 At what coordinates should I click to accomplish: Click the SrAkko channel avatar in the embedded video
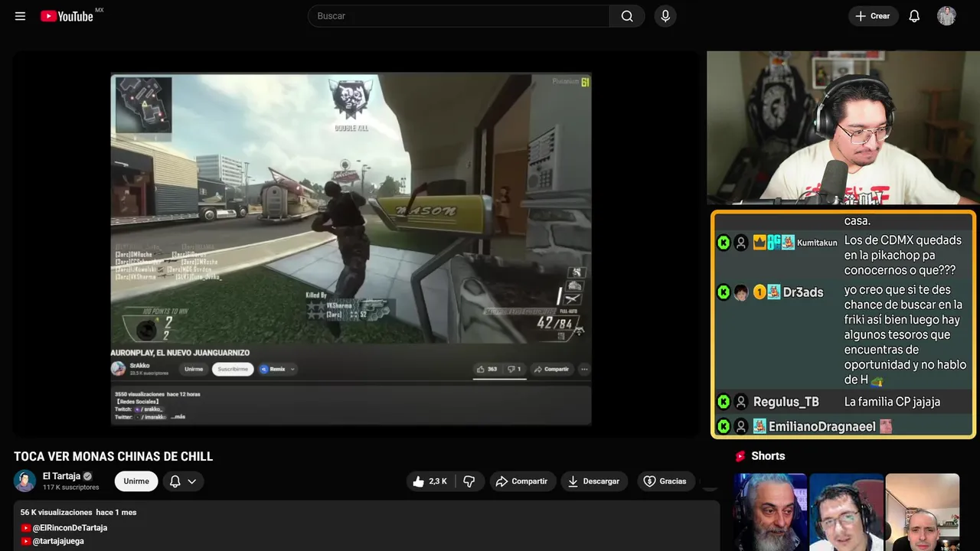point(119,369)
